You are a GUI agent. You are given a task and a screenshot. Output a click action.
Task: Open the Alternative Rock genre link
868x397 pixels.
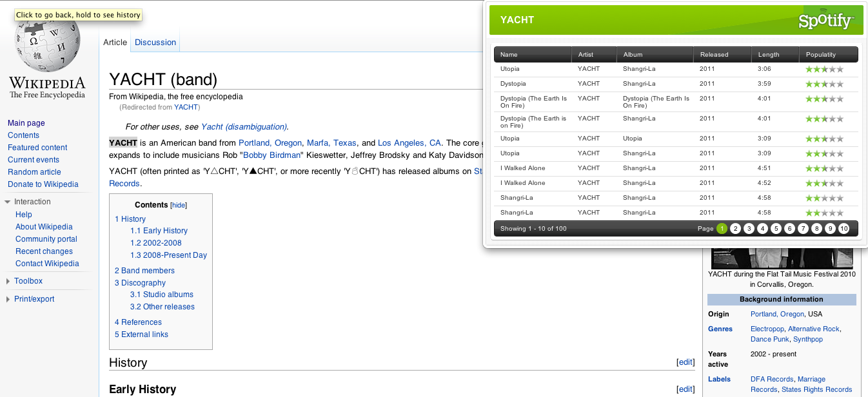coord(814,329)
